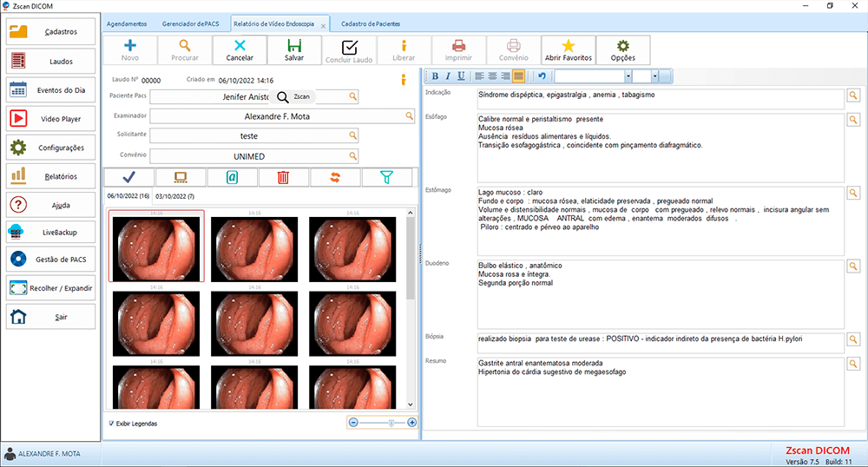Click the red trash delete icon
Image resolution: width=868 pixels, height=467 pixels.
pos(284,177)
